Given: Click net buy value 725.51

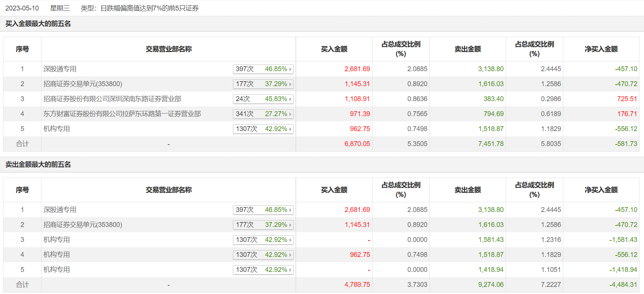Looking at the screenshot, I should coord(627,99).
